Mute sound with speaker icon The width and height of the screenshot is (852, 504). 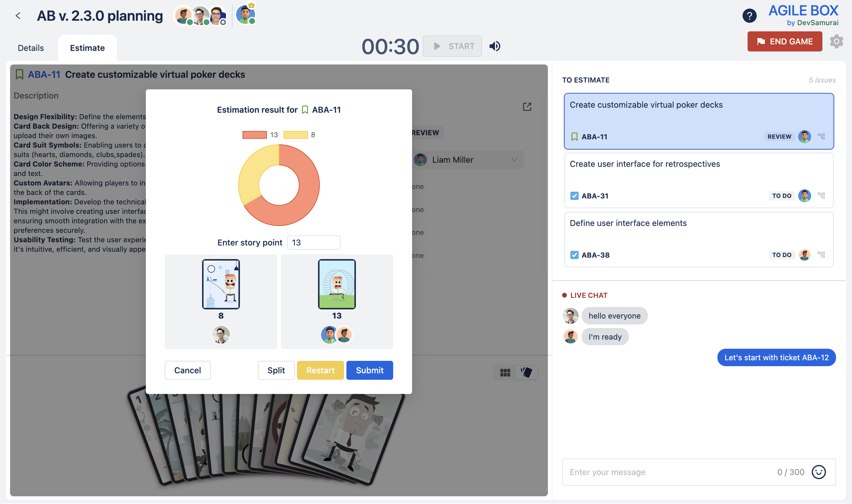pos(495,46)
